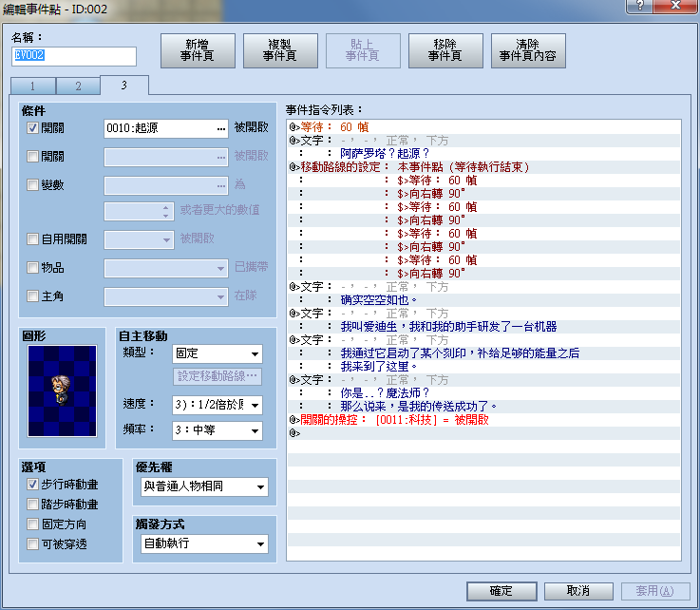700x610 pixels.
Task: Switch to event page tab 2
Action: point(78,86)
